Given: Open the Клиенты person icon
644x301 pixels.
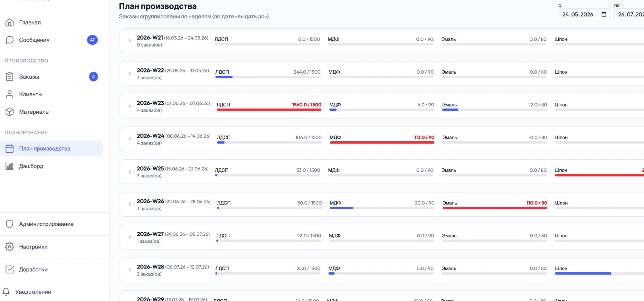Looking at the screenshot, I should pos(10,94).
